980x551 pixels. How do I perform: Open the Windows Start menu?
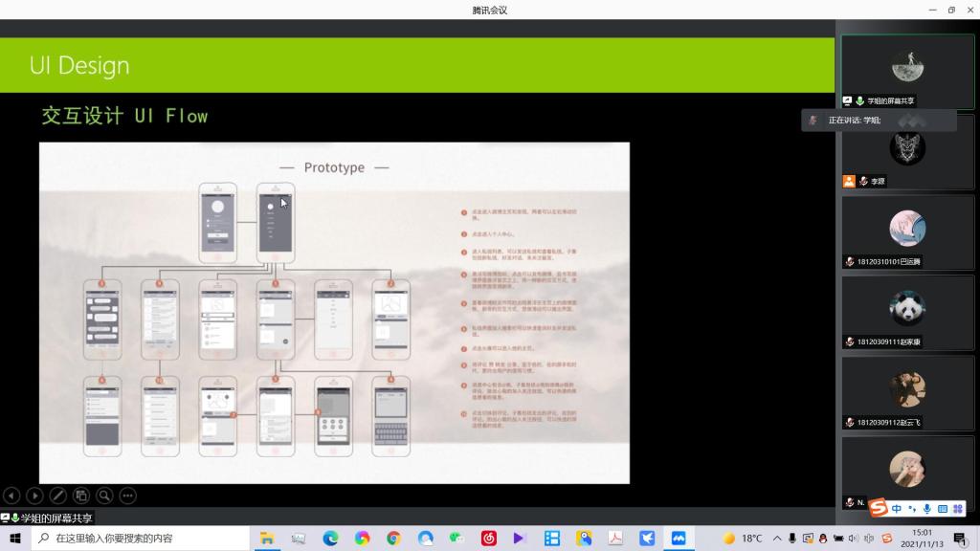click(15, 539)
